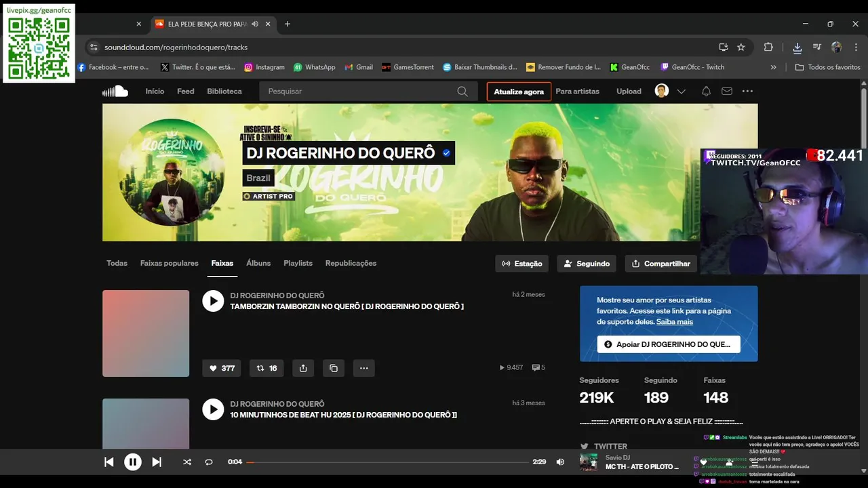
Task: Click Atualize agora button
Action: pyautogui.click(x=519, y=91)
